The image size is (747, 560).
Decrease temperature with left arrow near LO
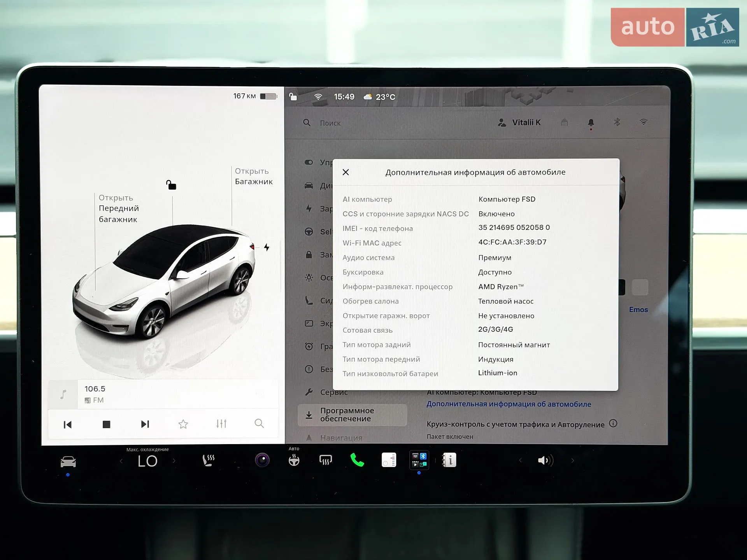click(x=121, y=461)
